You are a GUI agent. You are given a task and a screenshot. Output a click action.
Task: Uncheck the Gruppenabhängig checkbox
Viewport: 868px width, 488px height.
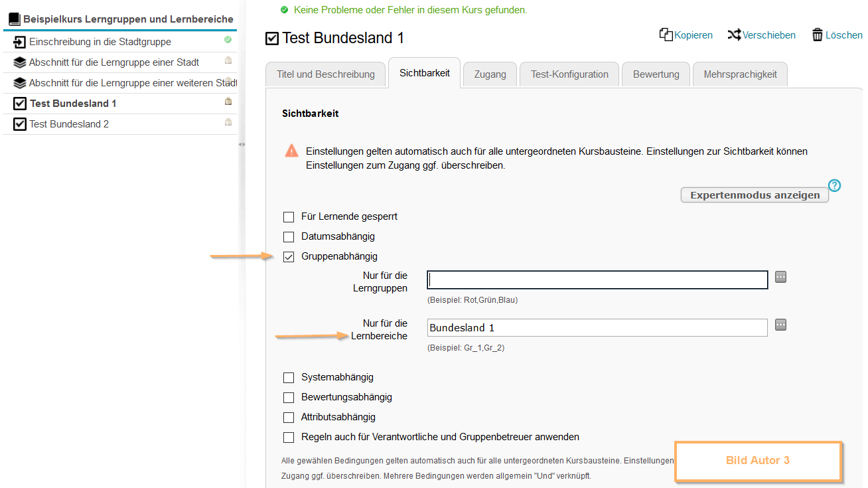[x=289, y=257]
